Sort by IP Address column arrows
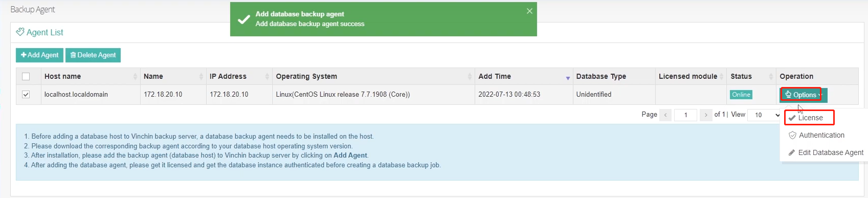 click(x=267, y=76)
